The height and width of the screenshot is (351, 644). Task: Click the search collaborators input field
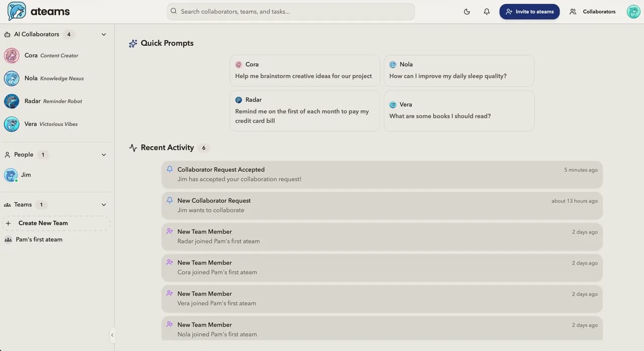[291, 11]
